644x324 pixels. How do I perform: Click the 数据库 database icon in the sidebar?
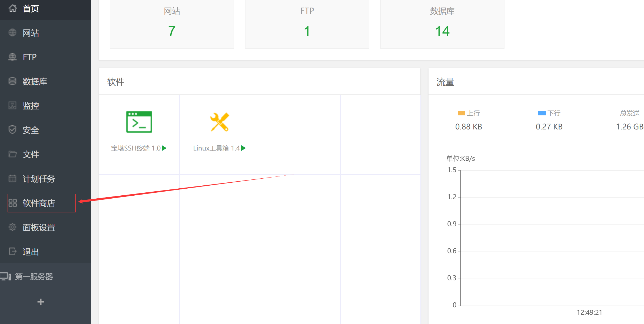click(x=12, y=81)
